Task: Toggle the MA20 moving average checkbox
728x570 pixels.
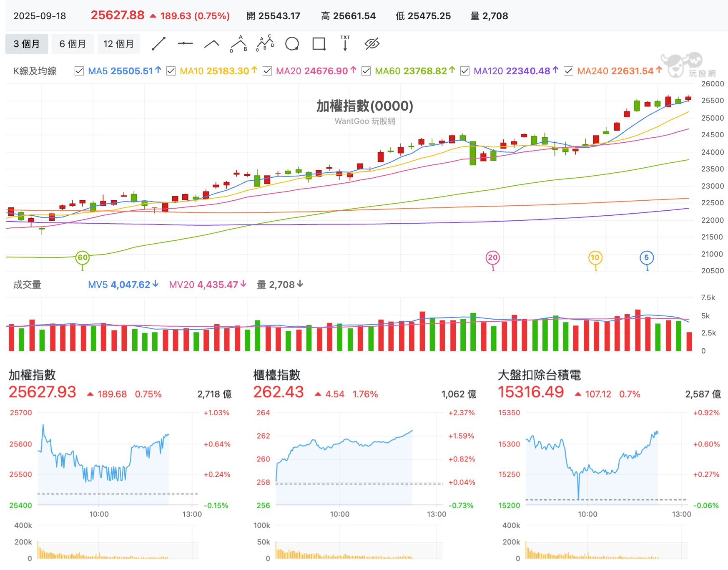Action: click(267, 71)
